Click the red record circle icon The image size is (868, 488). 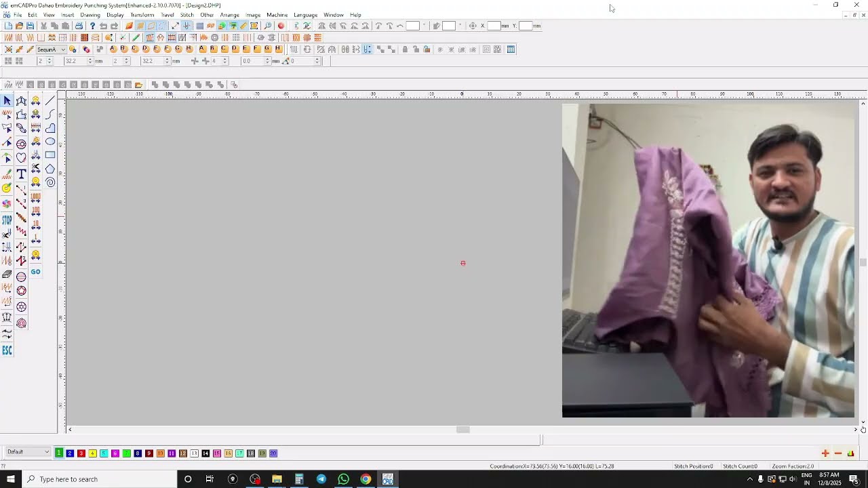point(281,26)
